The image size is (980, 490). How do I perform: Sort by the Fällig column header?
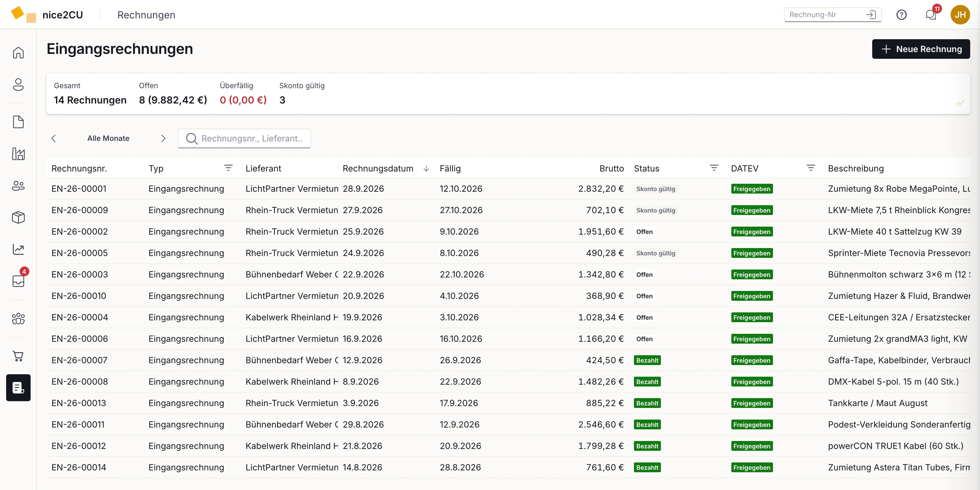(x=450, y=168)
